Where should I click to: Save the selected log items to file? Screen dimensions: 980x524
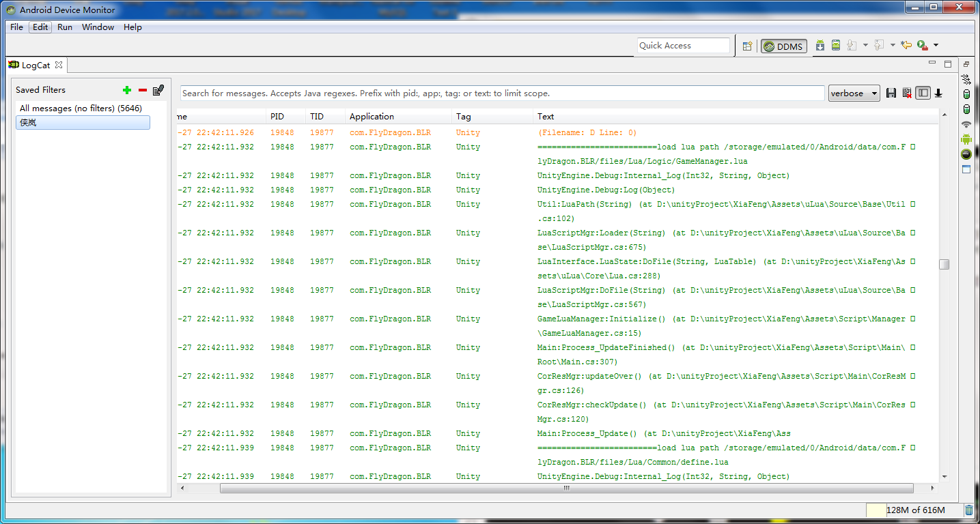[x=891, y=93]
